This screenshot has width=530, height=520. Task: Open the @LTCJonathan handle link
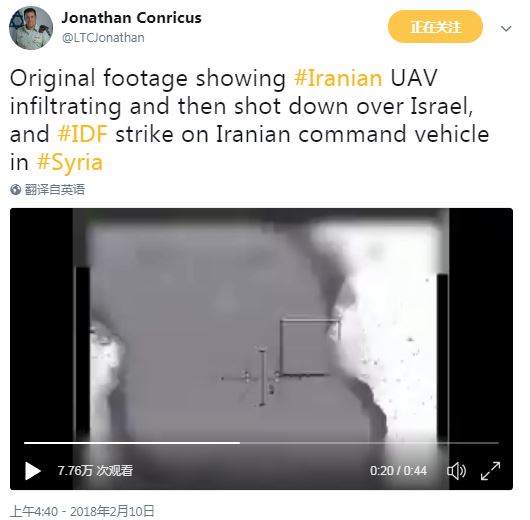tap(103, 38)
